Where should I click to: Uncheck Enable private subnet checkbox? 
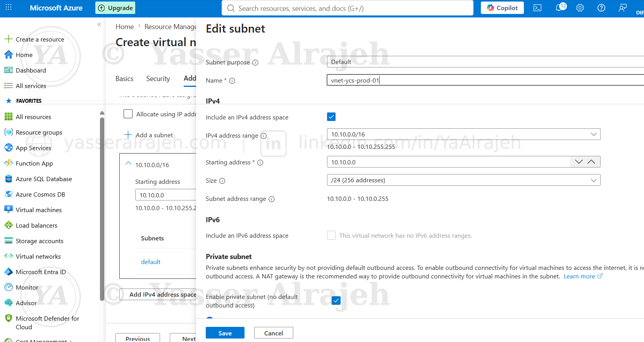(336, 301)
